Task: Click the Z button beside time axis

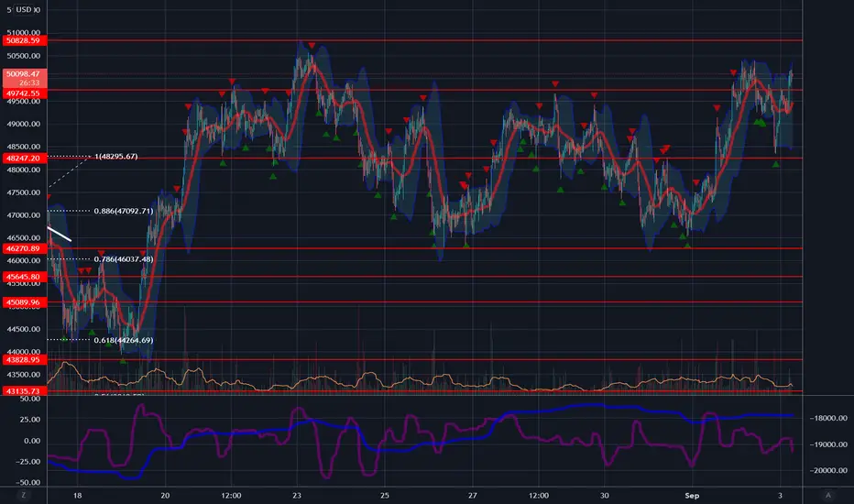Action: (x=23, y=495)
